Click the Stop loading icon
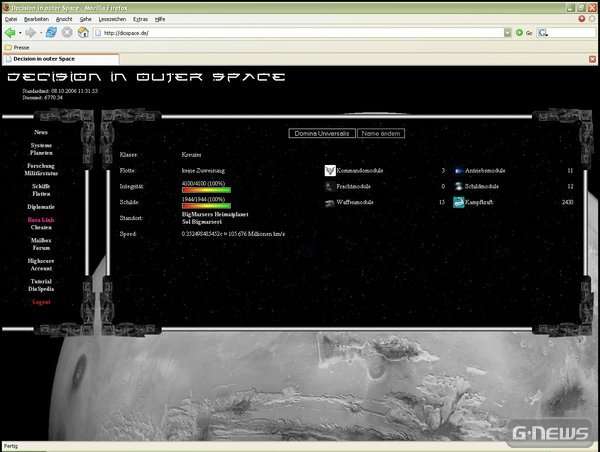 pos(67,33)
